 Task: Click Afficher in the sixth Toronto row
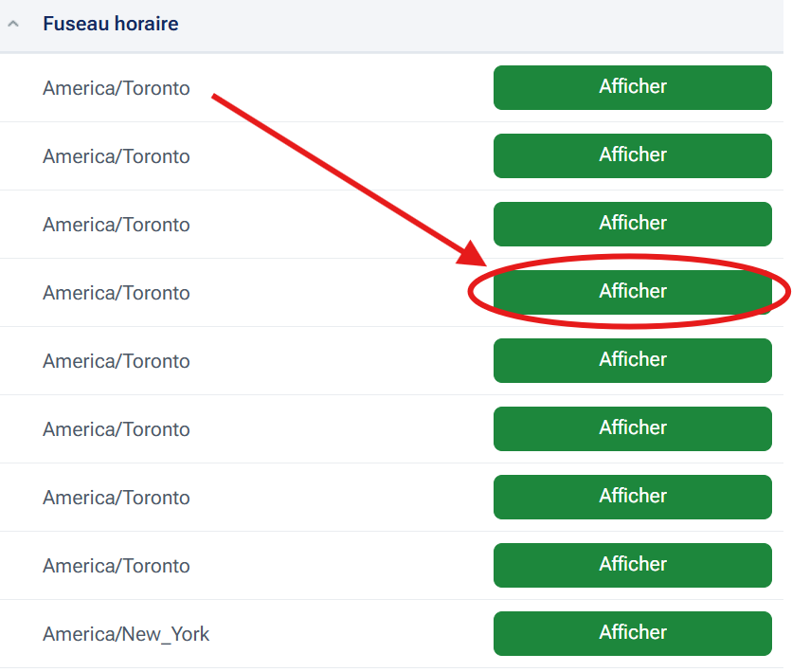pyautogui.click(x=632, y=428)
